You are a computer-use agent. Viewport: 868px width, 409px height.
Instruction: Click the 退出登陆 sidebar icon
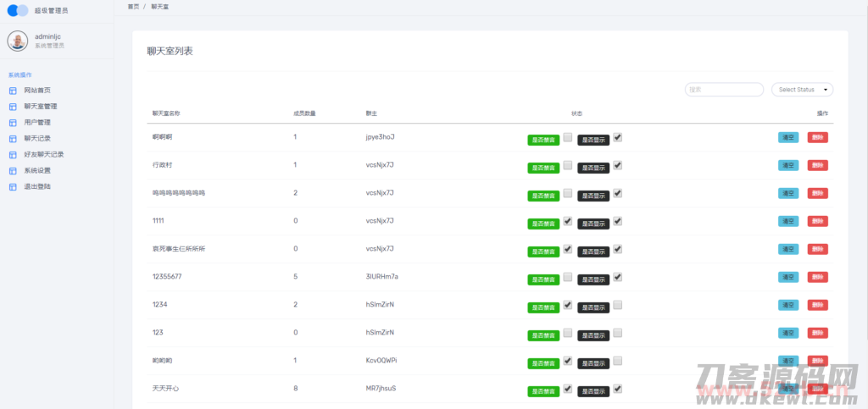point(13,186)
